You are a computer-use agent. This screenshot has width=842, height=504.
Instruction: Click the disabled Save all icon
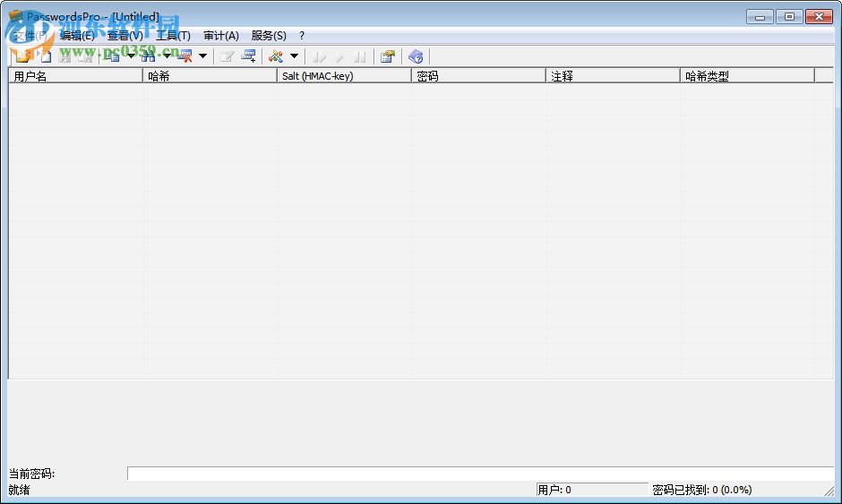(x=85, y=56)
